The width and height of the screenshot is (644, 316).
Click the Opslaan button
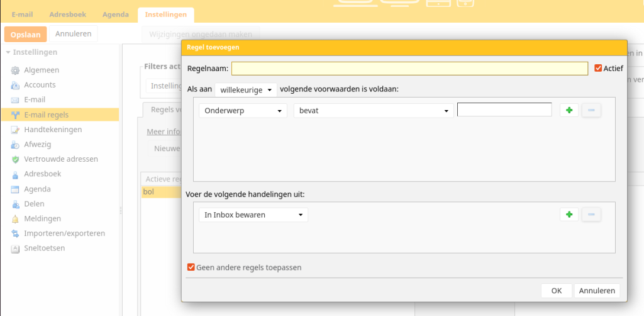coord(25,34)
